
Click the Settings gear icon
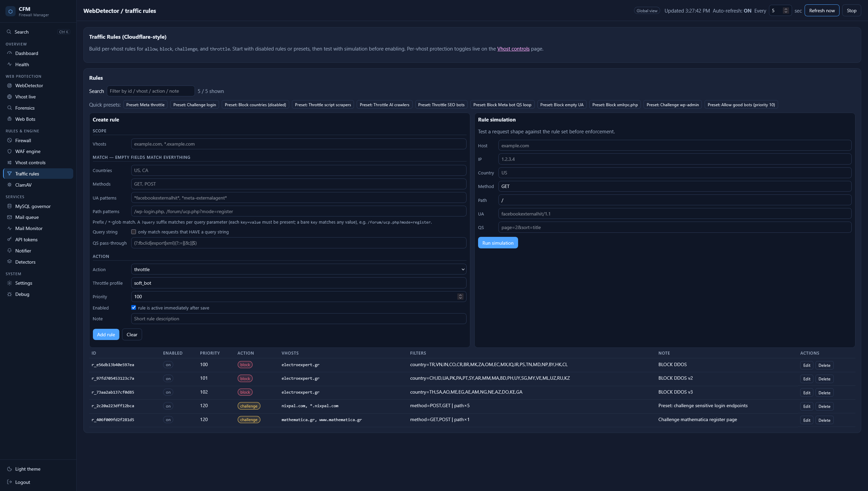[x=9, y=283]
